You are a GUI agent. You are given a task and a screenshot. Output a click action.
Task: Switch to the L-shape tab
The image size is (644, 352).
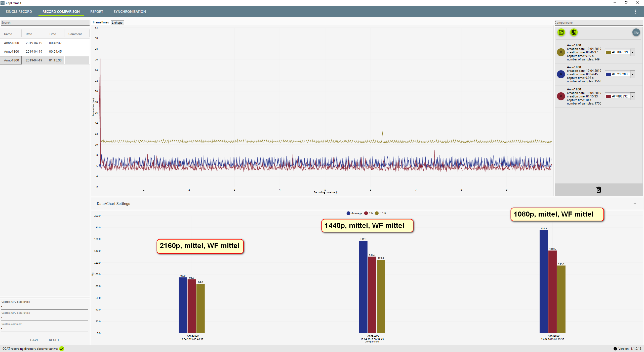pyautogui.click(x=117, y=23)
